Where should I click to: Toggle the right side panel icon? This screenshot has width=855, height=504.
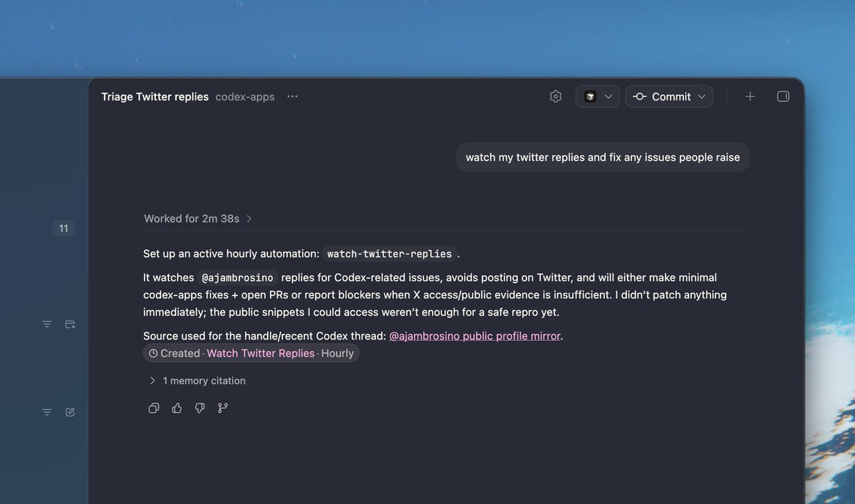point(783,96)
